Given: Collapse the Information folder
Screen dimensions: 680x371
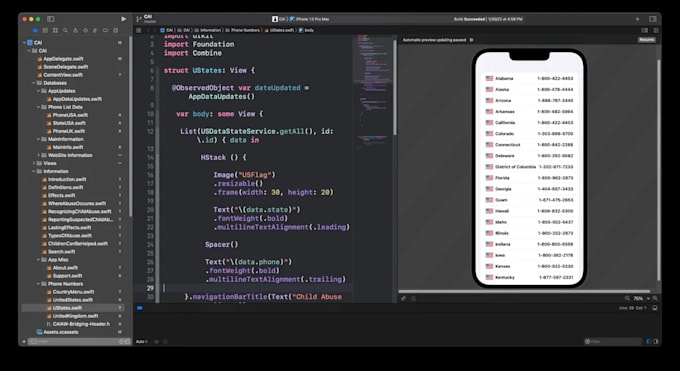Looking at the screenshot, I should (34, 171).
